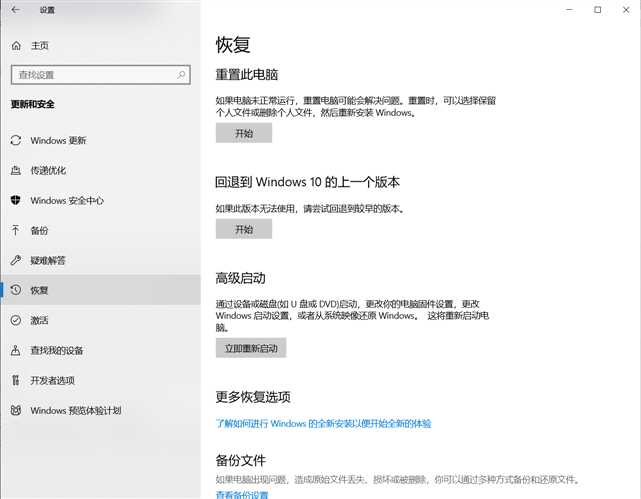The height and width of the screenshot is (499, 641).
Task: Click 开始 under 重置此电脑
Action: tap(244, 133)
